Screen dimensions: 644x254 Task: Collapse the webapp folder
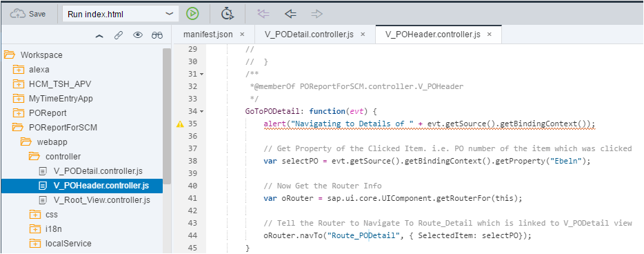[27, 141]
